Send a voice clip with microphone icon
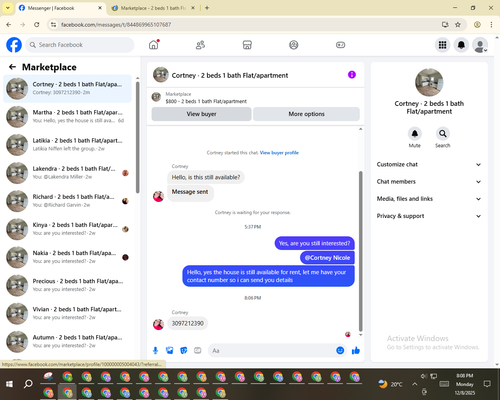Image resolution: width=500 pixels, height=400 pixels. 155,350
